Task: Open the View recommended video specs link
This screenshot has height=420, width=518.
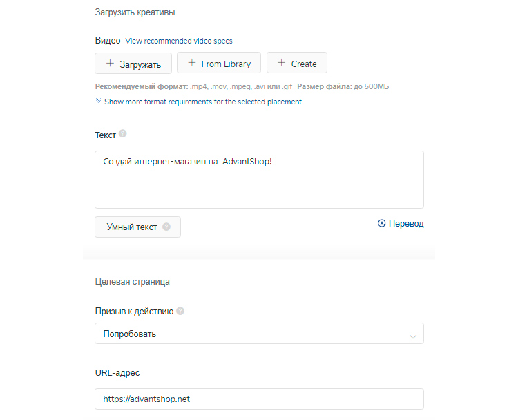Action: pos(179,41)
